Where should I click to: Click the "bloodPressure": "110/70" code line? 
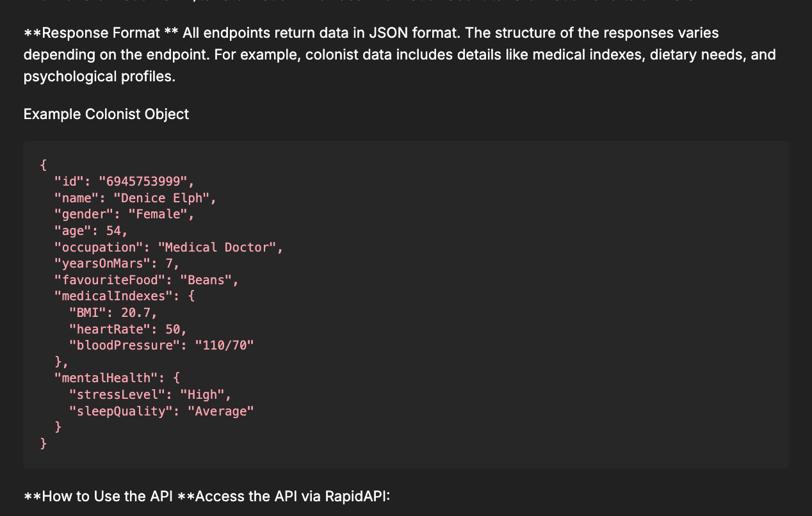pos(162,345)
